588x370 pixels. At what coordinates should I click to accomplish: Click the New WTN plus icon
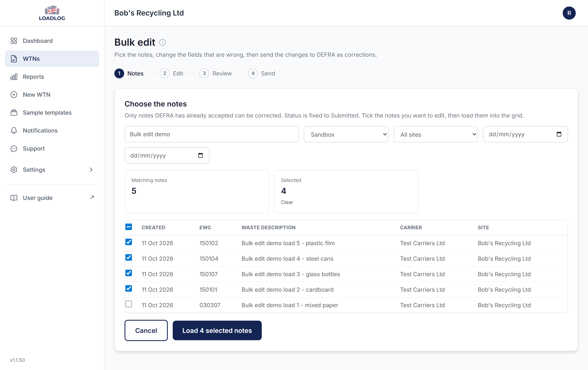point(14,95)
